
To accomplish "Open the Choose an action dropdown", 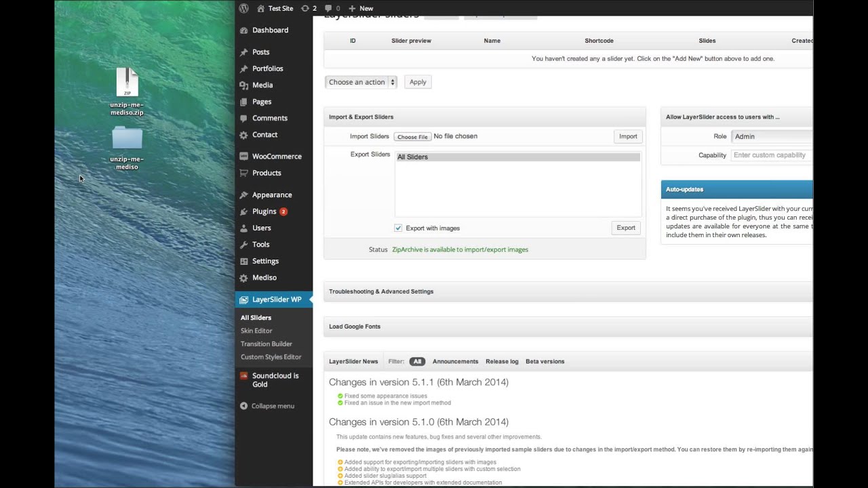I will point(361,82).
